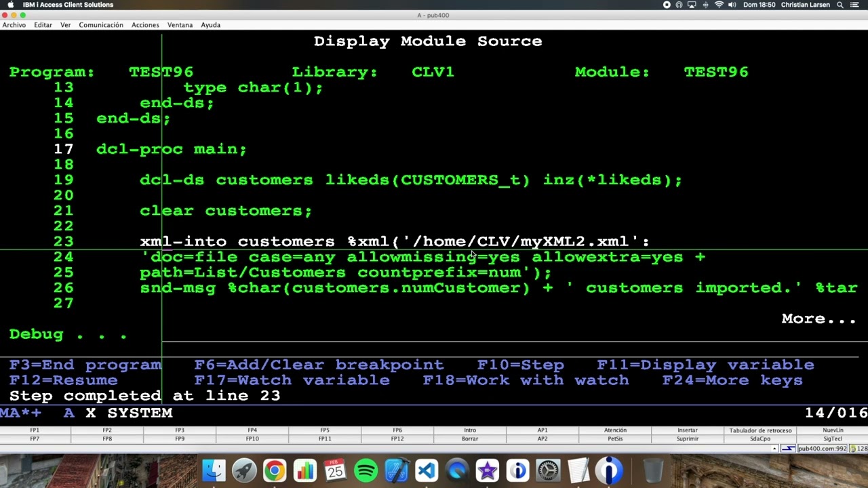Click the Spotlight search magnifier

(840, 5)
